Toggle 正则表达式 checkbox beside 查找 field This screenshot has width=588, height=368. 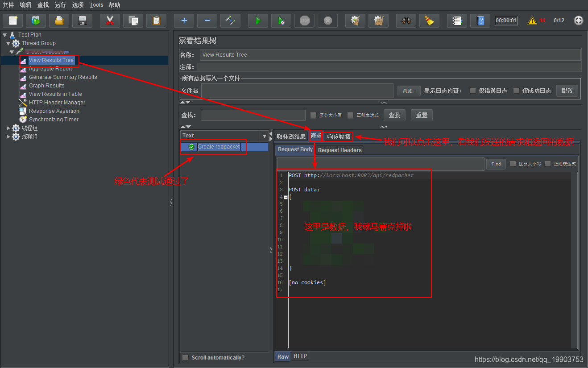coord(350,115)
